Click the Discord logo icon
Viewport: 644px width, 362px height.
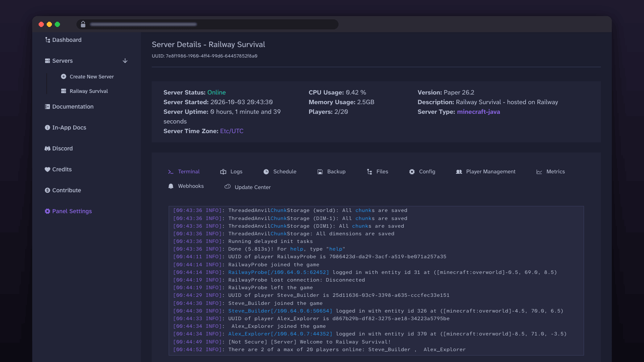point(47,148)
